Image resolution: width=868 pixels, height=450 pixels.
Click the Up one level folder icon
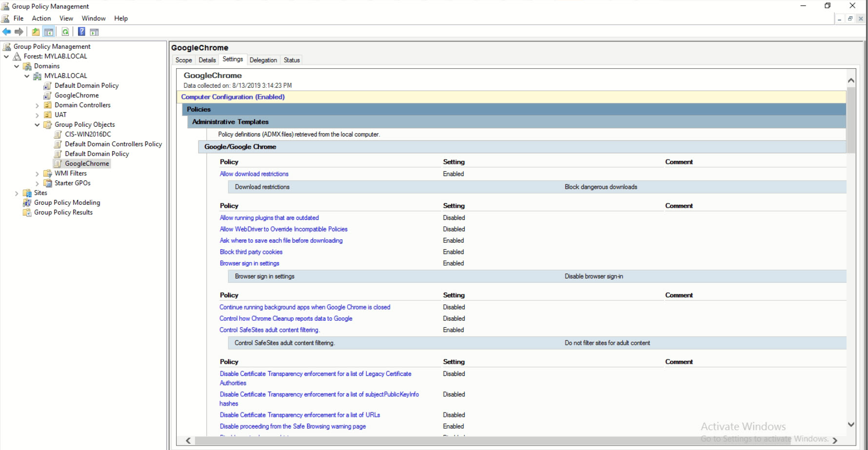click(36, 32)
